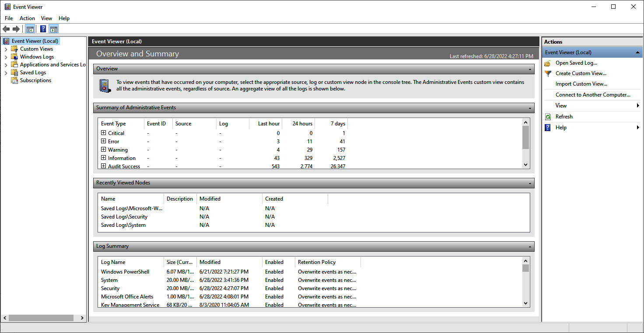
Task: Expand Custom Views tree node
Action: click(x=6, y=49)
